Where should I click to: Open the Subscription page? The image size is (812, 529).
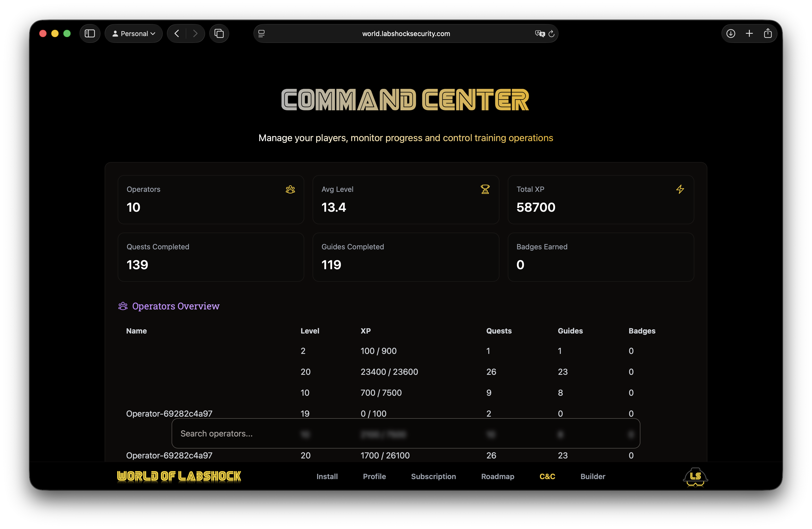click(433, 476)
